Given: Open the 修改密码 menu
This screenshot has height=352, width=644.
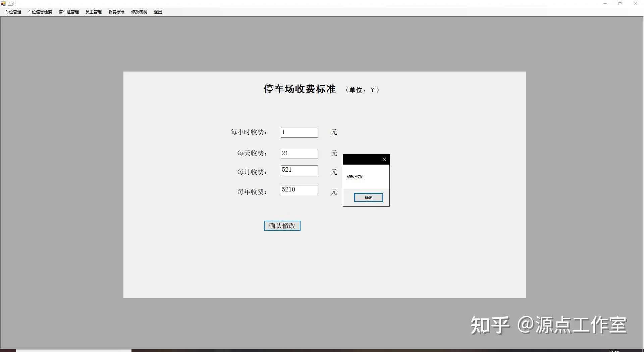Looking at the screenshot, I should tap(139, 12).
